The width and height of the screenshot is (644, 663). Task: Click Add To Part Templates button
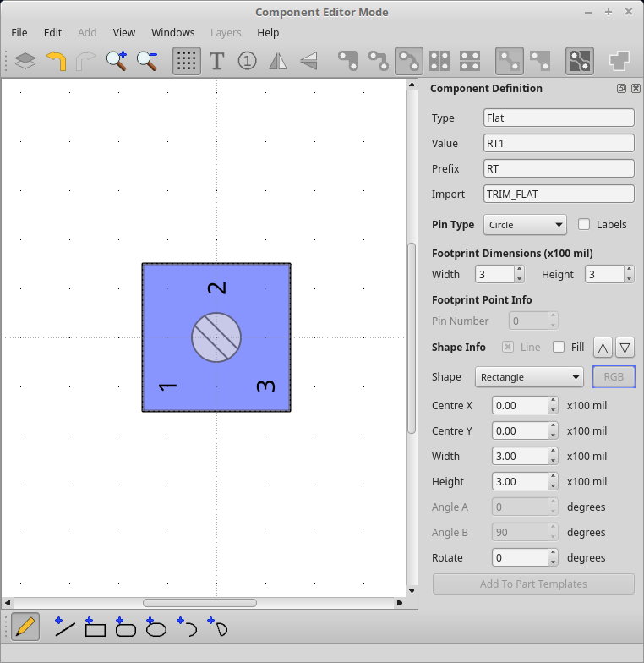click(x=533, y=584)
